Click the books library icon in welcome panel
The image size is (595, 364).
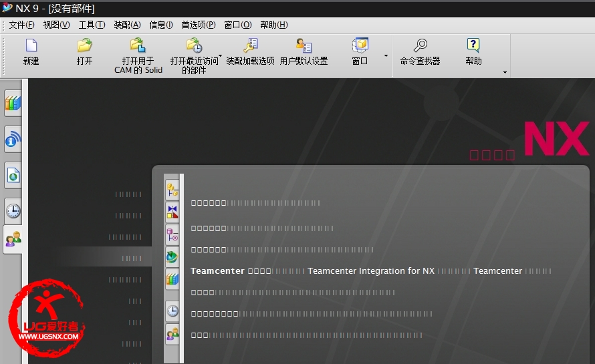pyautogui.click(x=172, y=280)
